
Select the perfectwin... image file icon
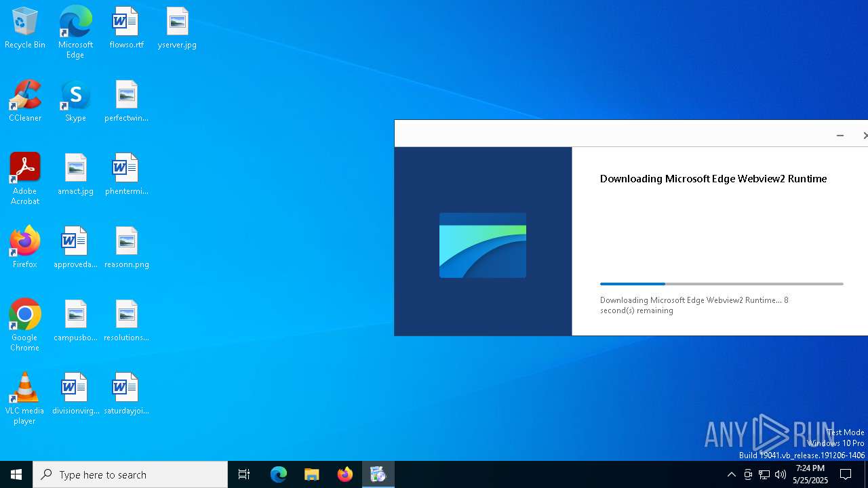tap(126, 102)
